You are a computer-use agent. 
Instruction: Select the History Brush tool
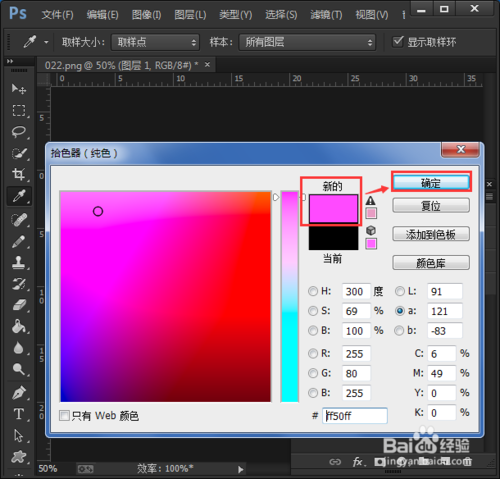click(19, 284)
